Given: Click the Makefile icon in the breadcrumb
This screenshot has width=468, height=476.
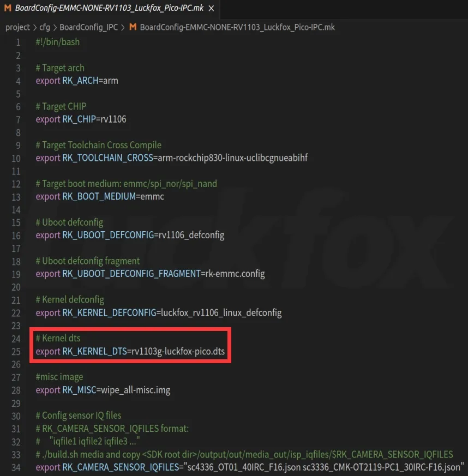Looking at the screenshot, I should point(133,27).
